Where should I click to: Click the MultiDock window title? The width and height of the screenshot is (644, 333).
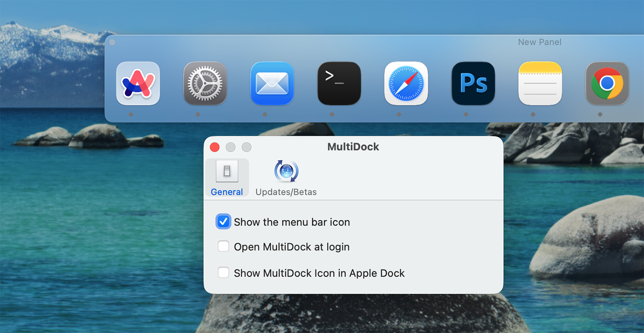pos(353,147)
